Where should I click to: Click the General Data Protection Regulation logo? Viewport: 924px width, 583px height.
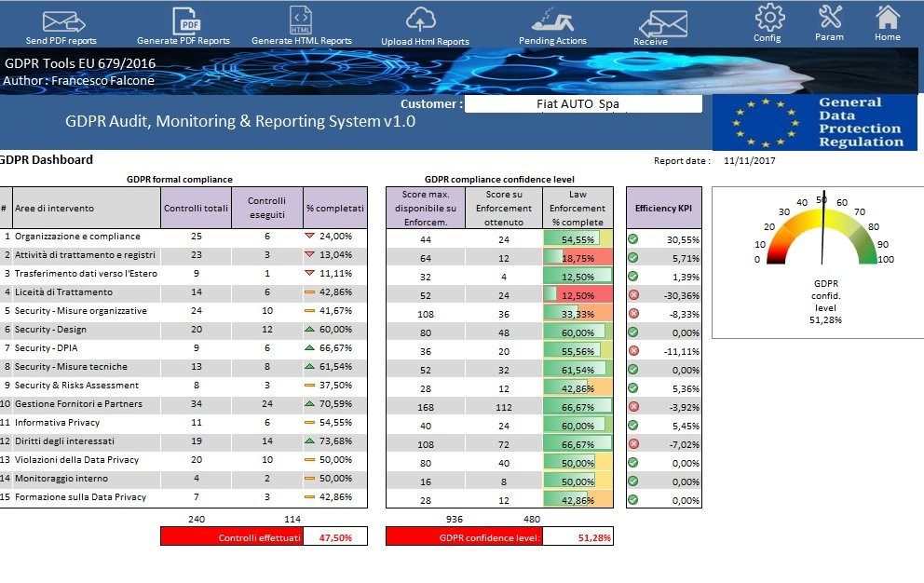click(x=815, y=123)
